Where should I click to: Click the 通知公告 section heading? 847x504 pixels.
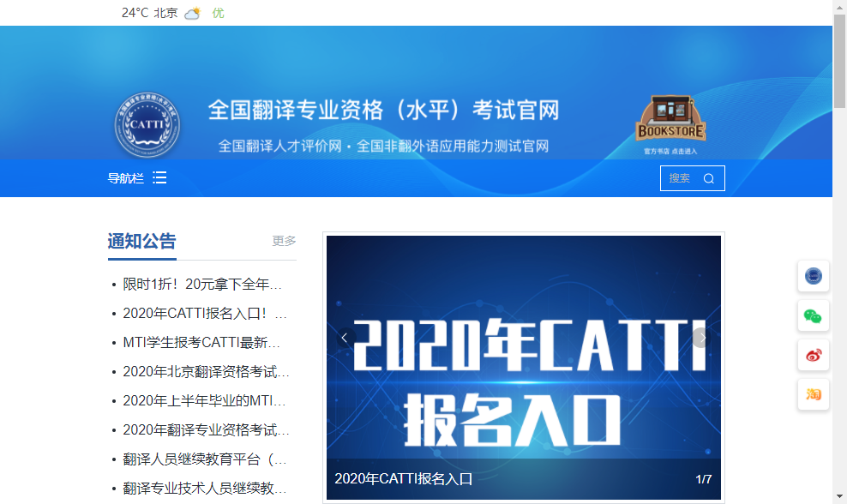pos(141,241)
